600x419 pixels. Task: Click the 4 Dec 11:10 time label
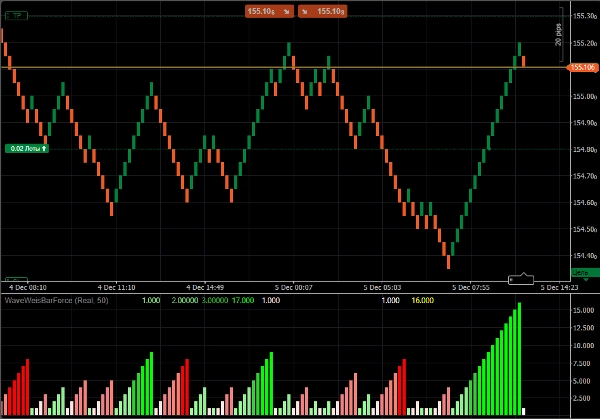click(x=119, y=287)
